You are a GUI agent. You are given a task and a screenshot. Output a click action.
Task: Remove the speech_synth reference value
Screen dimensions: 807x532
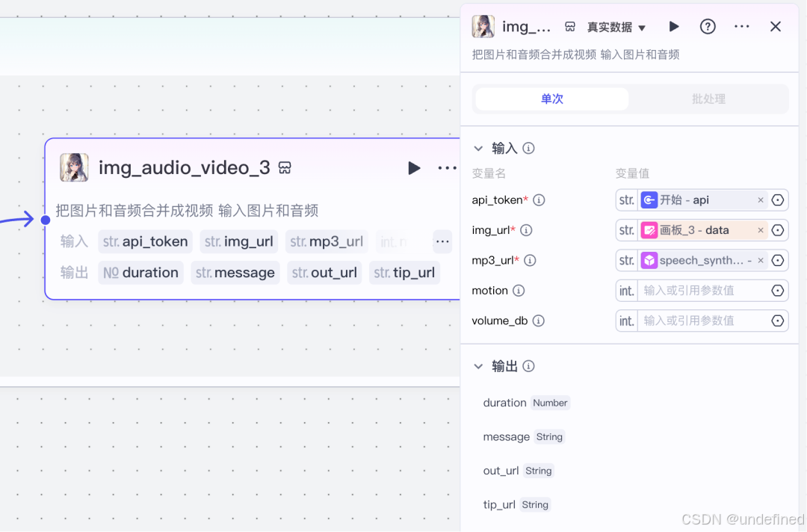[x=760, y=261]
